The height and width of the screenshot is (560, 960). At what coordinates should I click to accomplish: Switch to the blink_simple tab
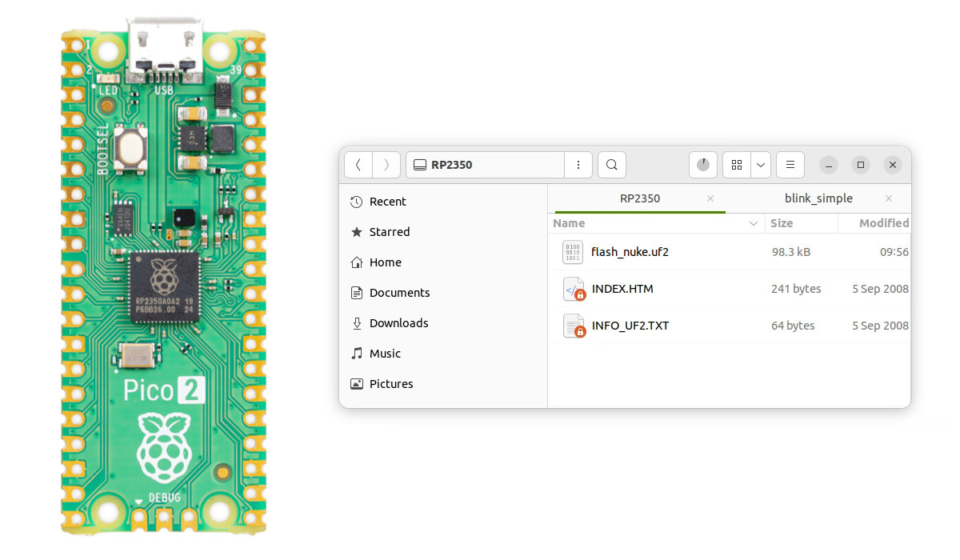tap(818, 198)
